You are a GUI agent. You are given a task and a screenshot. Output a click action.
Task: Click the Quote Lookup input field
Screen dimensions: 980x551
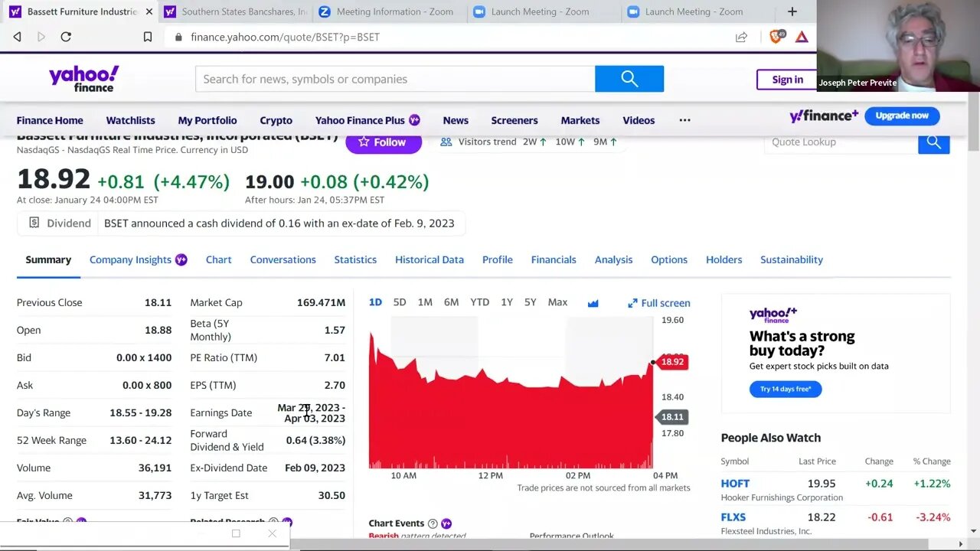coord(841,142)
